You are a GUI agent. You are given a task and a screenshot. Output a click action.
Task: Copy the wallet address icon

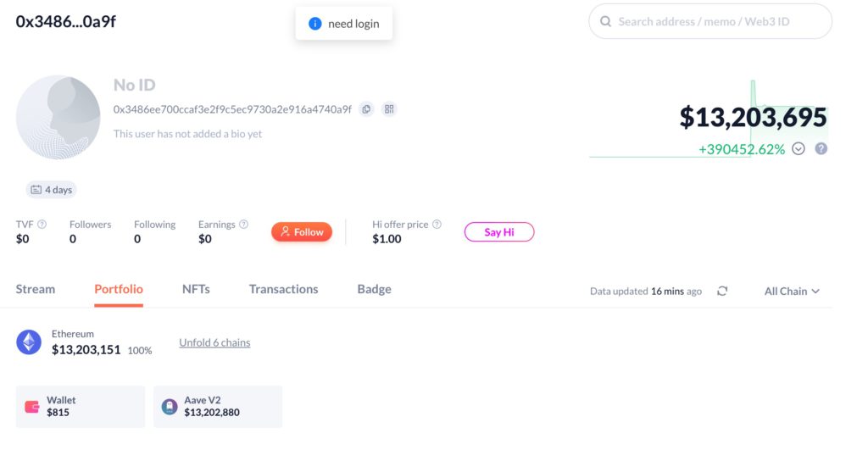click(366, 109)
